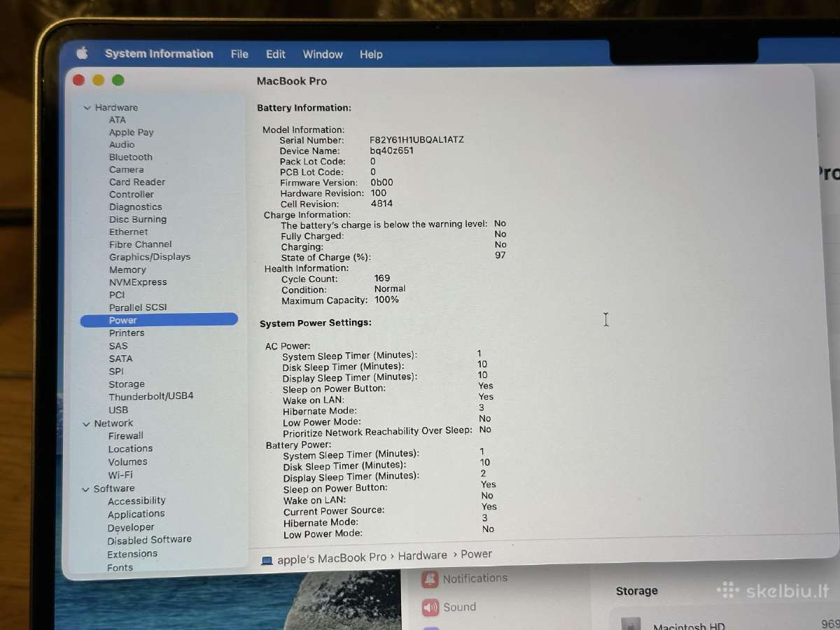Open Notifications in System Settings behind
Image resolution: width=840 pixels, height=630 pixels.
tap(464, 578)
